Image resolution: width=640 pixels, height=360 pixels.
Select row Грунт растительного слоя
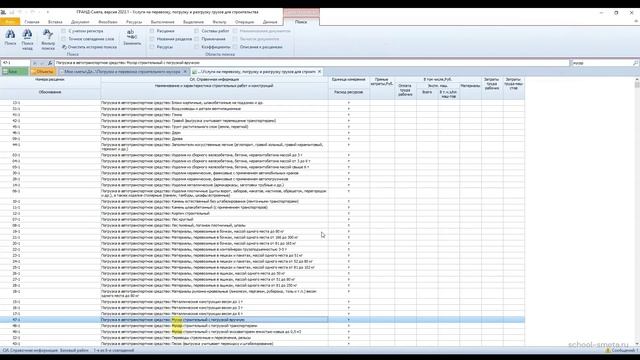(x=262, y=127)
